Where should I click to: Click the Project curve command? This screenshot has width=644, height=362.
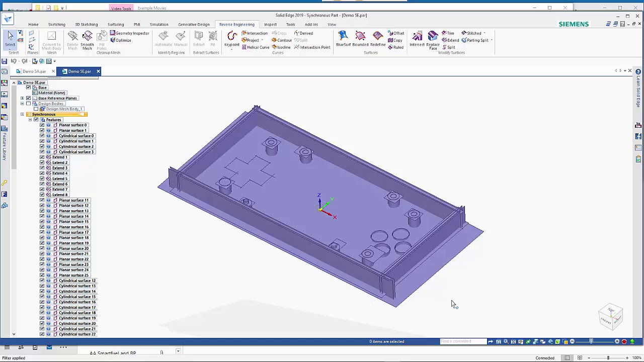251,40
